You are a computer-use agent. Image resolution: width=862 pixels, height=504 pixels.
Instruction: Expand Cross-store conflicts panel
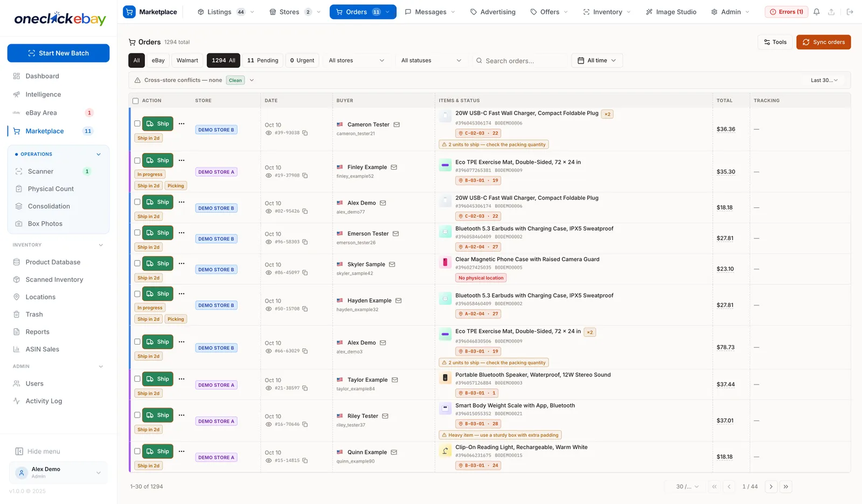tap(252, 80)
